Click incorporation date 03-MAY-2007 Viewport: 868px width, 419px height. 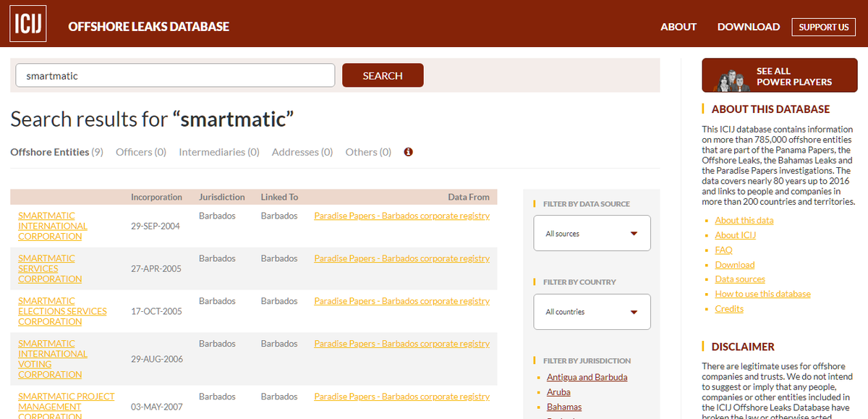pos(157,407)
